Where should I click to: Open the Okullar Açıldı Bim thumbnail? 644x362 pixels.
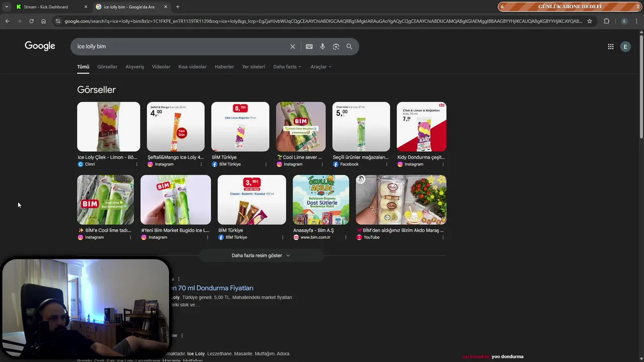click(x=321, y=200)
